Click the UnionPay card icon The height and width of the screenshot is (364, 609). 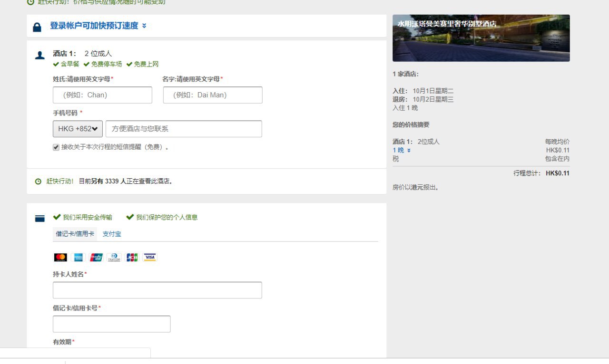tap(96, 257)
